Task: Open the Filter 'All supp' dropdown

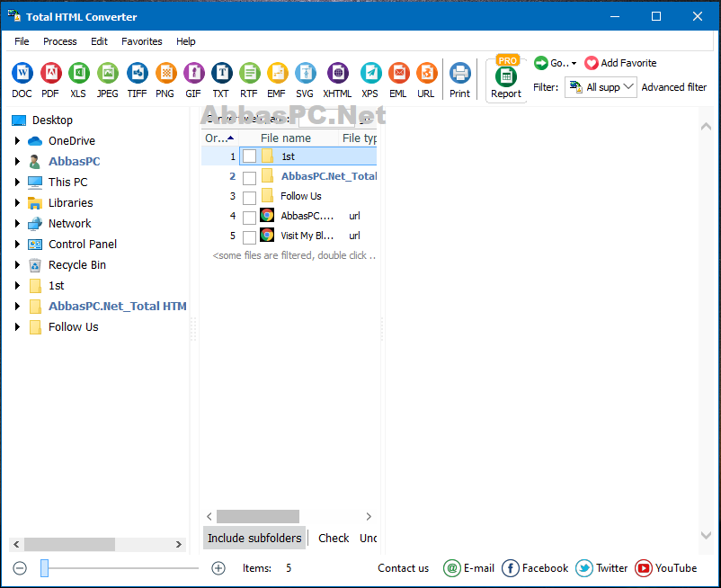Action: 601,87
